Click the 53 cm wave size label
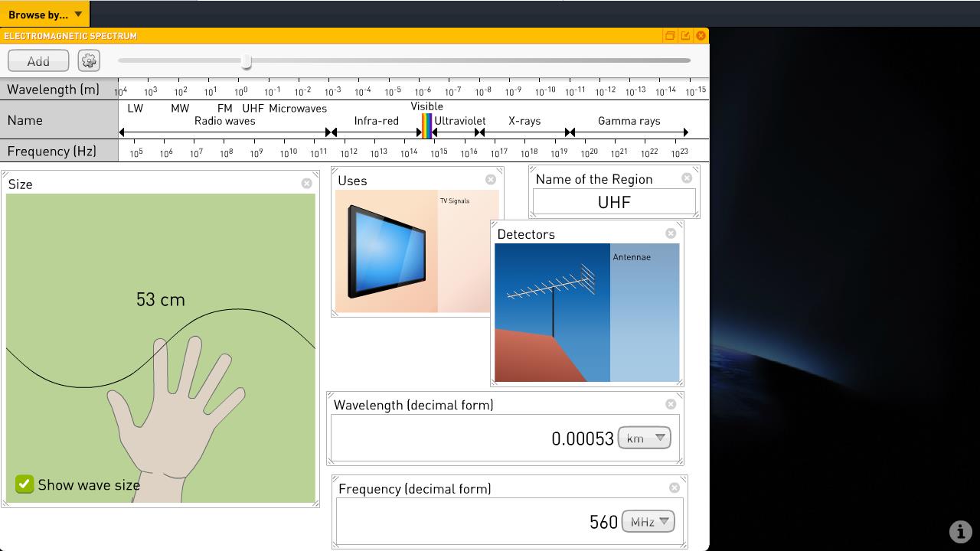 pos(161,299)
